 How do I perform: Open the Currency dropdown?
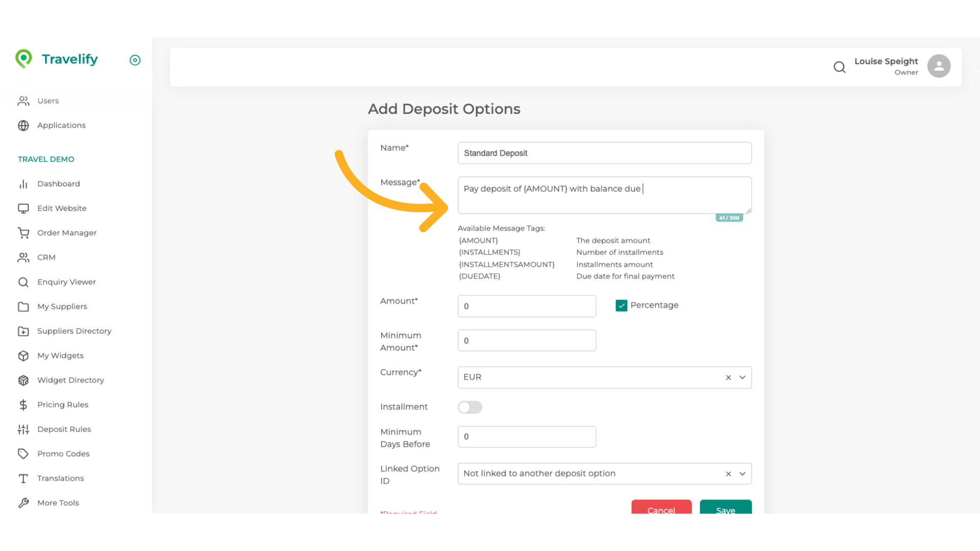[x=743, y=377]
